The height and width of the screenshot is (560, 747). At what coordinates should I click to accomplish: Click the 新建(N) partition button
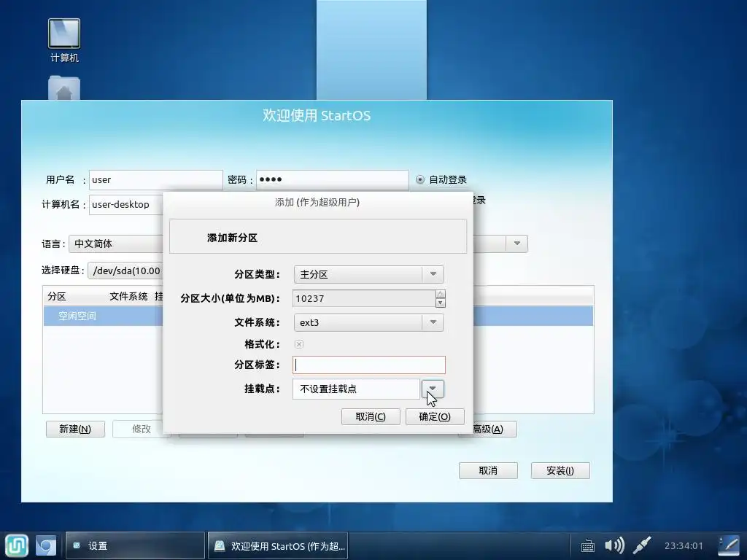(75, 429)
